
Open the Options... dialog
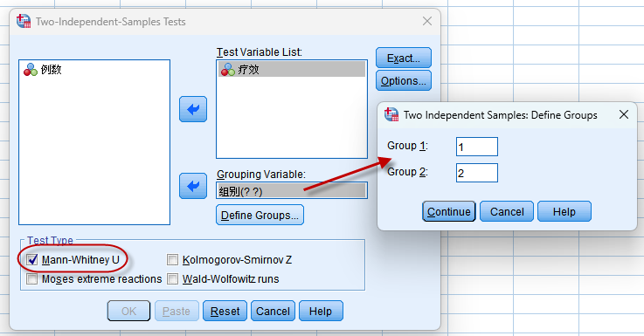point(404,81)
